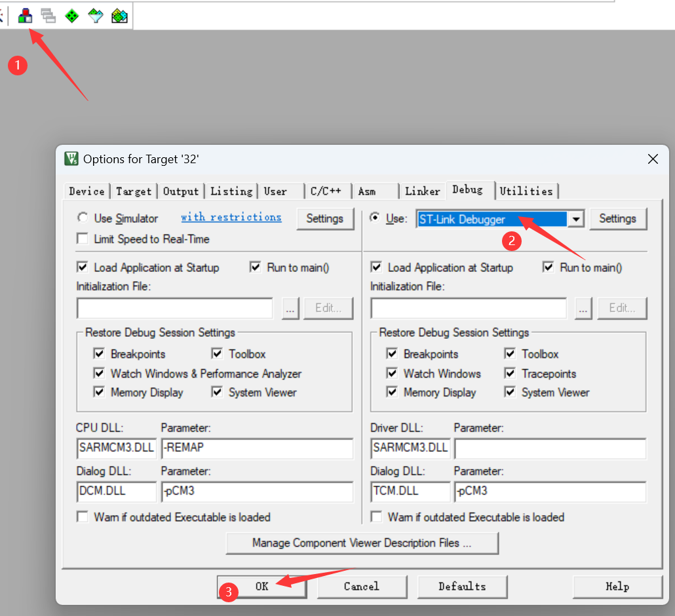Open the C/C++ tab

(x=328, y=191)
